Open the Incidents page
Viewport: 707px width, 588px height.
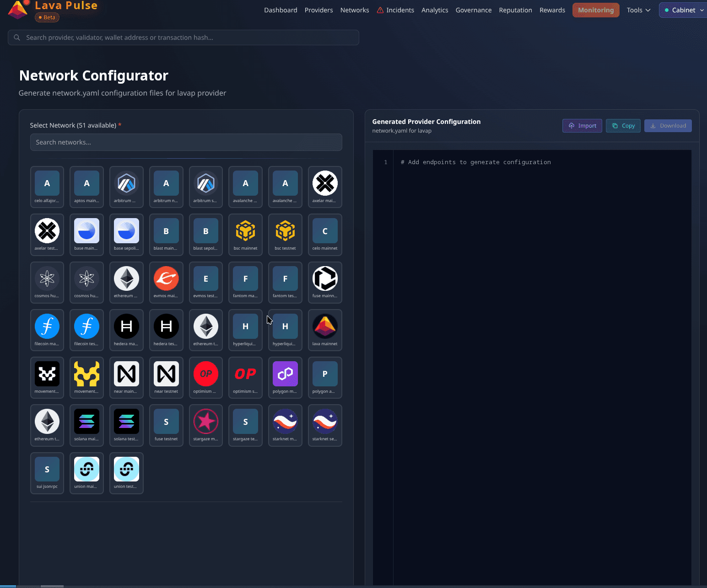click(x=395, y=10)
